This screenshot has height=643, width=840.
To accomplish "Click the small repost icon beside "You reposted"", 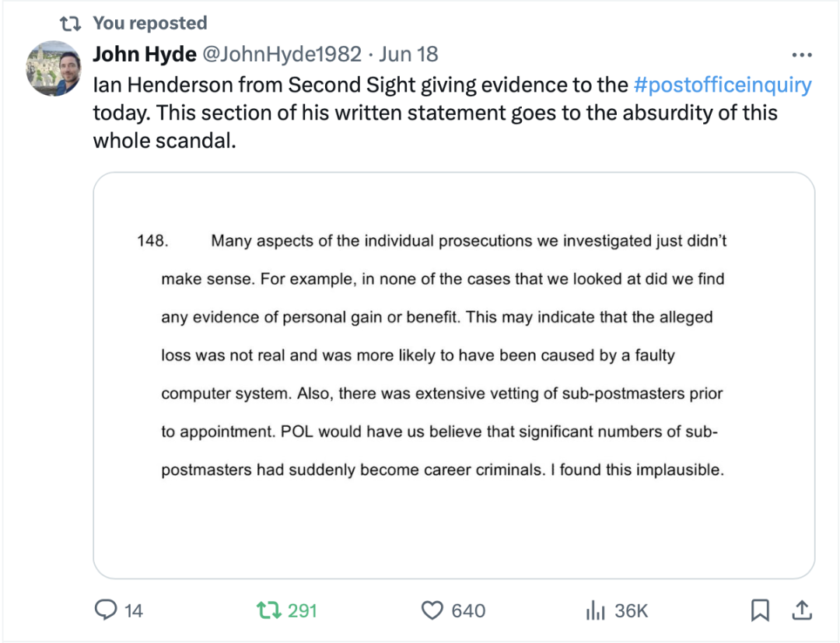I will (x=71, y=23).
